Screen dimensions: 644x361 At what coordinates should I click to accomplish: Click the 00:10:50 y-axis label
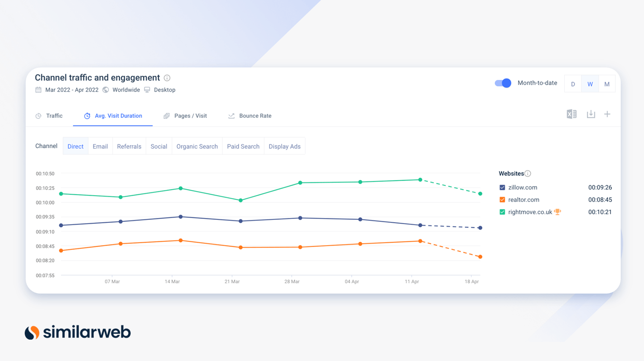click(x=45, y=174)
